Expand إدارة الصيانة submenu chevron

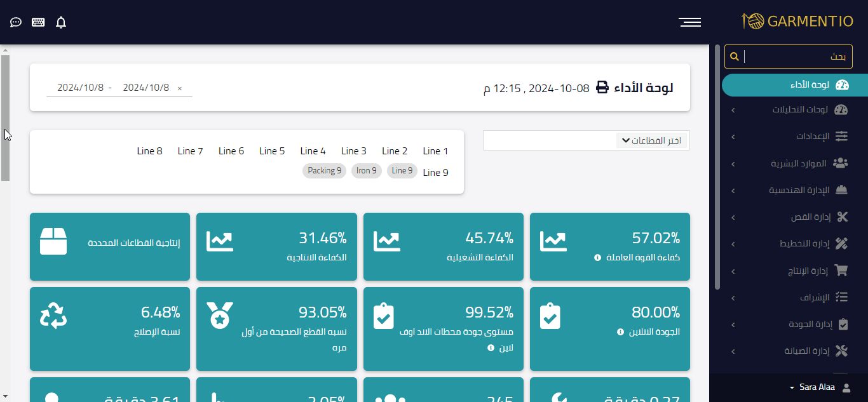click(x=733, y=351)
